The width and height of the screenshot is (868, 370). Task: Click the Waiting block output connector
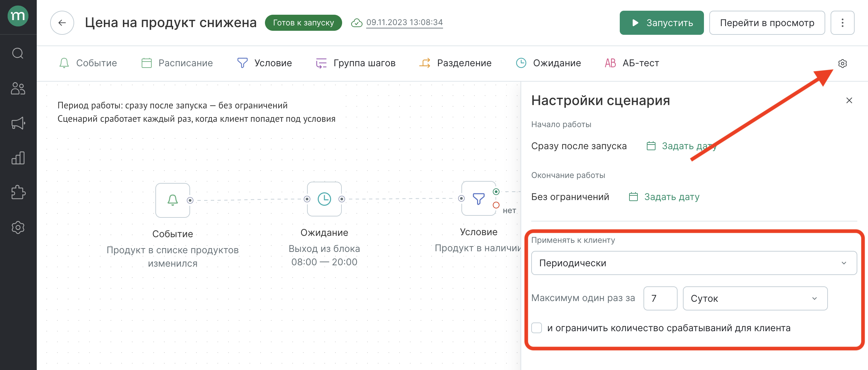tap(342, 199)
